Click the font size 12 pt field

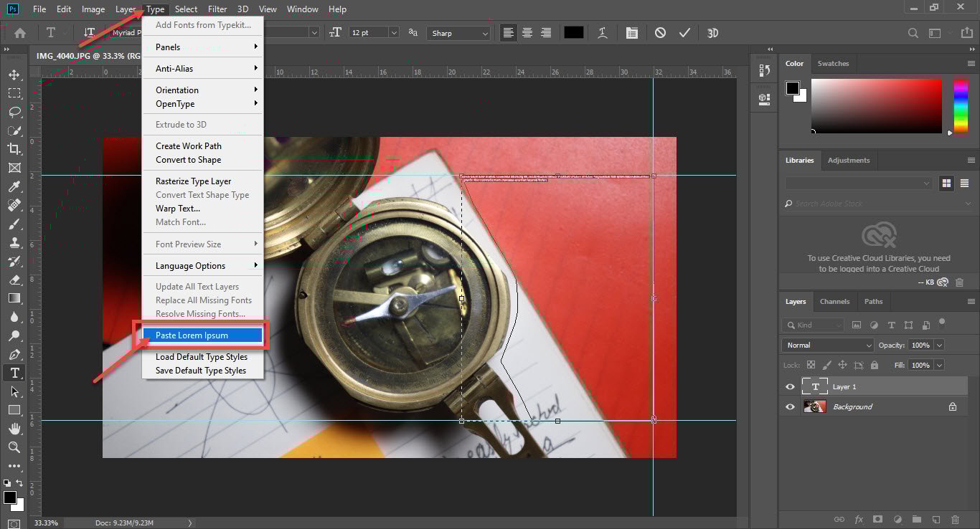(x=368, y=33)
